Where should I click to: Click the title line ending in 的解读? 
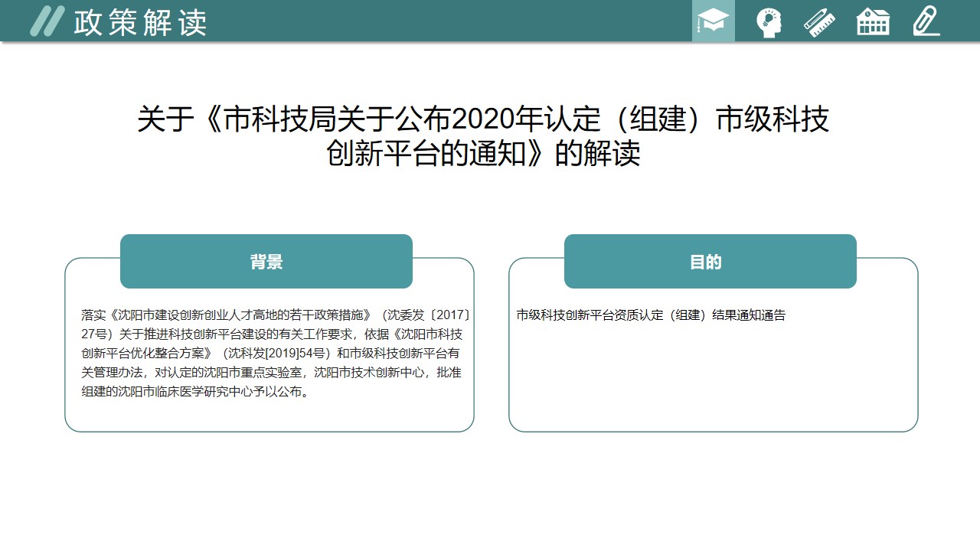click(482, 154)
